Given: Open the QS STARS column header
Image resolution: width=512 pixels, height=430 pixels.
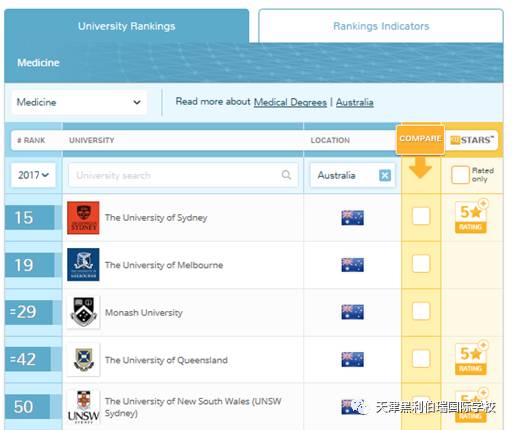Looking at the screenshot, I should [x=472, y=140].
